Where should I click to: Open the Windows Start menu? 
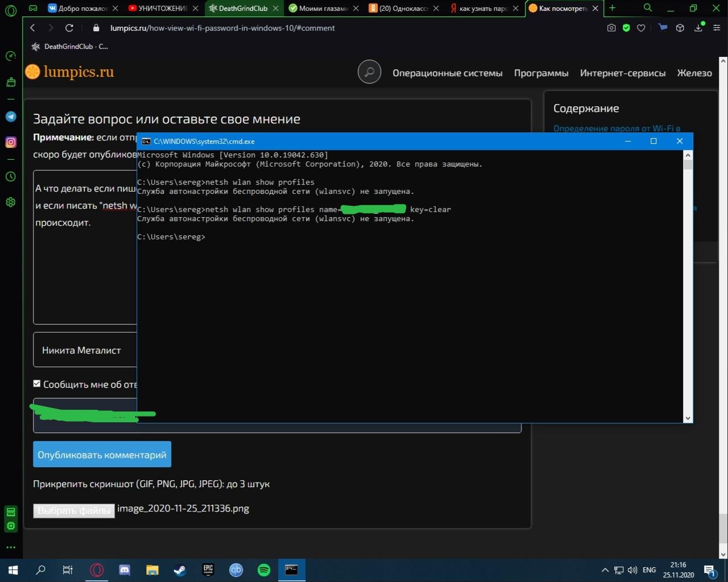(13, 569)
